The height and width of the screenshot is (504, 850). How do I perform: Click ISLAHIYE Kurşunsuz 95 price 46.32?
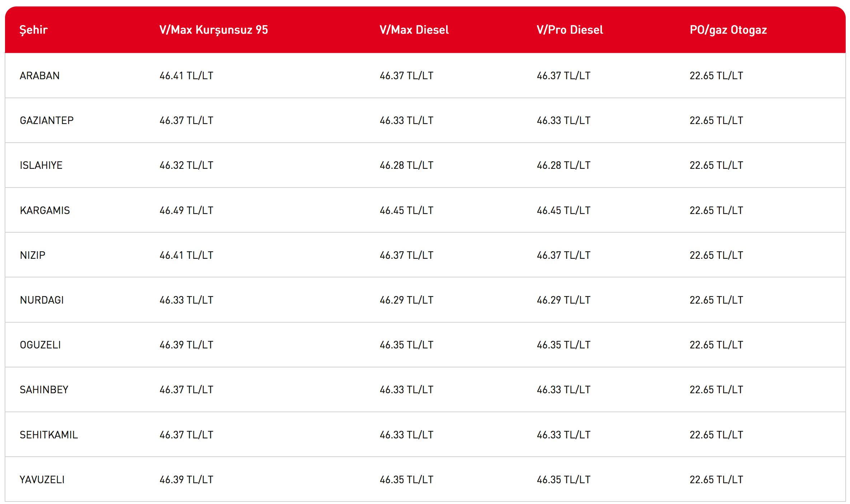point(186,165)
